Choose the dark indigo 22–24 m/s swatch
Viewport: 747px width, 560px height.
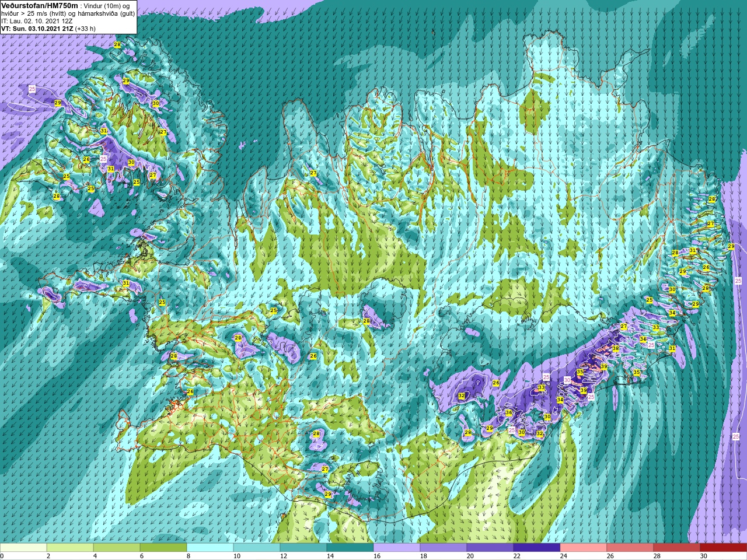pos(537,548)
